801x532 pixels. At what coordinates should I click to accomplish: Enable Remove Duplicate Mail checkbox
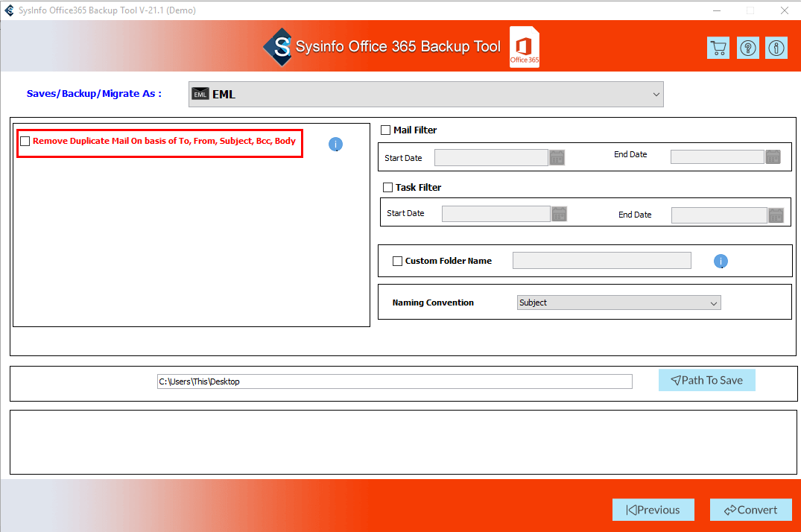[x=25, y=141]
